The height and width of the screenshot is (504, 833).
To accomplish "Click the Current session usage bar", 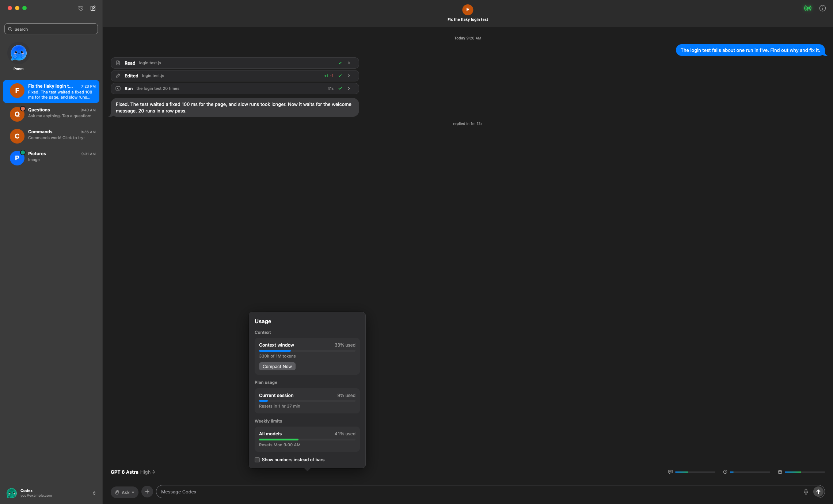I will (x=307, y=401).
